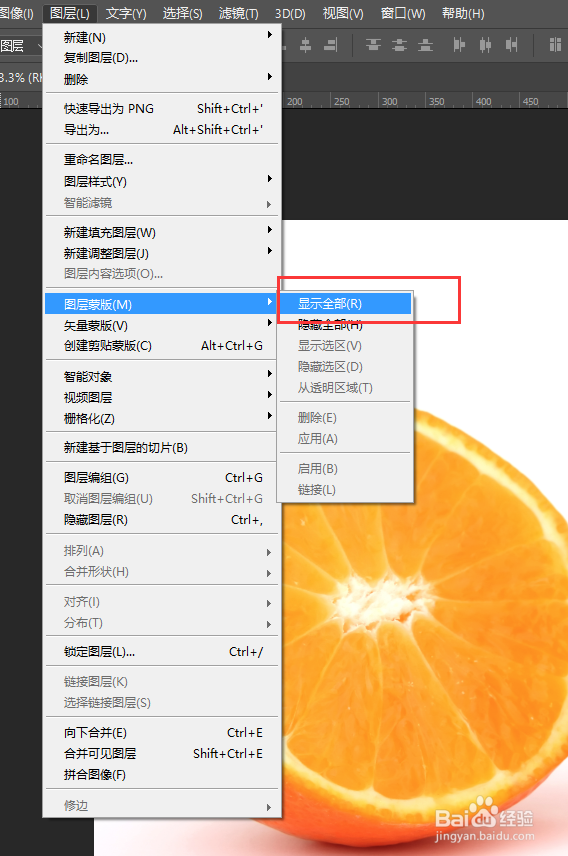
Task: Click 启用(B) in mask submenu
Action: pyautogui.click(x=345, y=469)
